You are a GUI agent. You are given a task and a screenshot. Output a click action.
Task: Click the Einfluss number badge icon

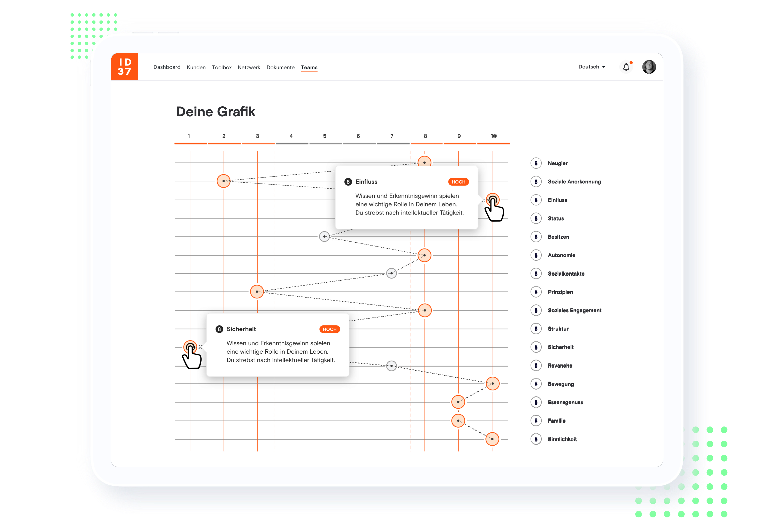tap(536, 200)
